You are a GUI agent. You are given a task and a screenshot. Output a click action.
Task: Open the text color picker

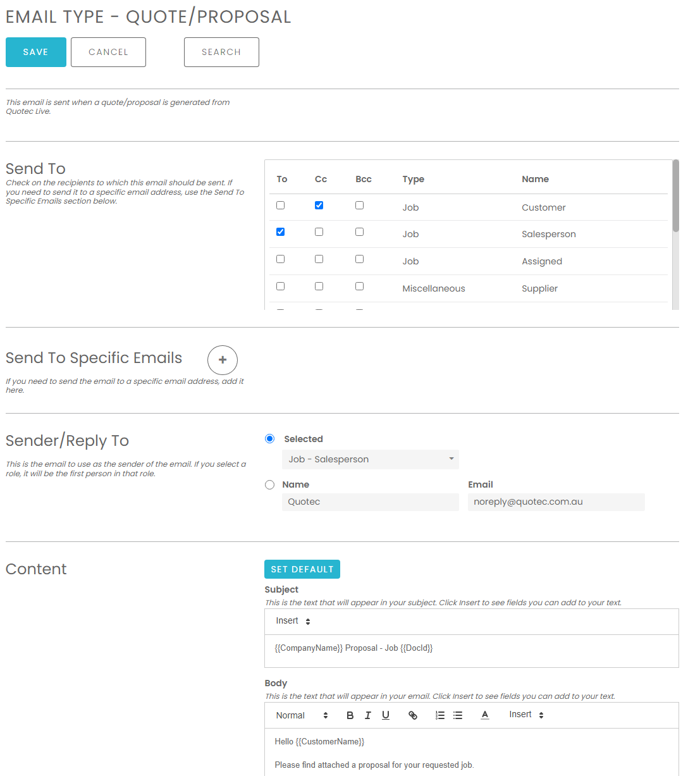(x=485, y=715)
